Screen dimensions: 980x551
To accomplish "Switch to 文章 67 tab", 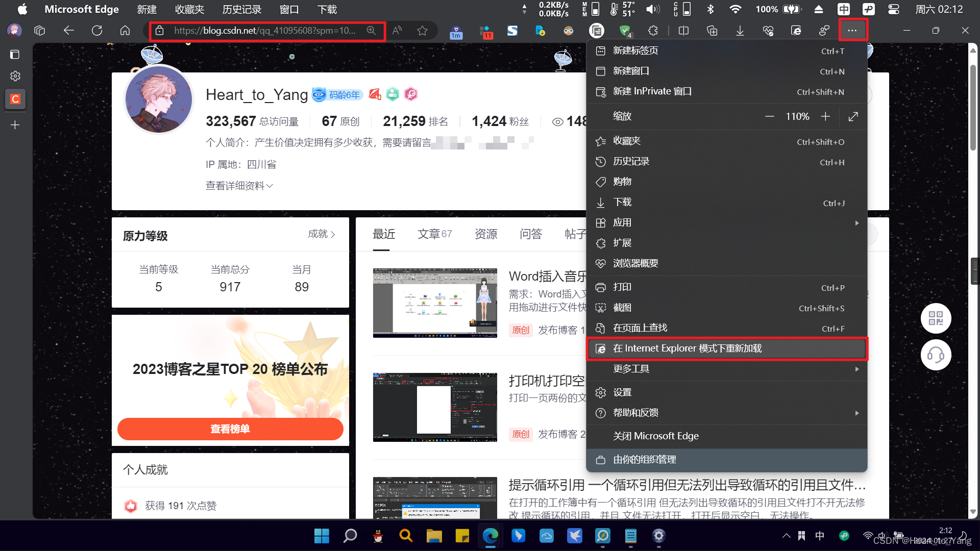I will click(434, 234).
